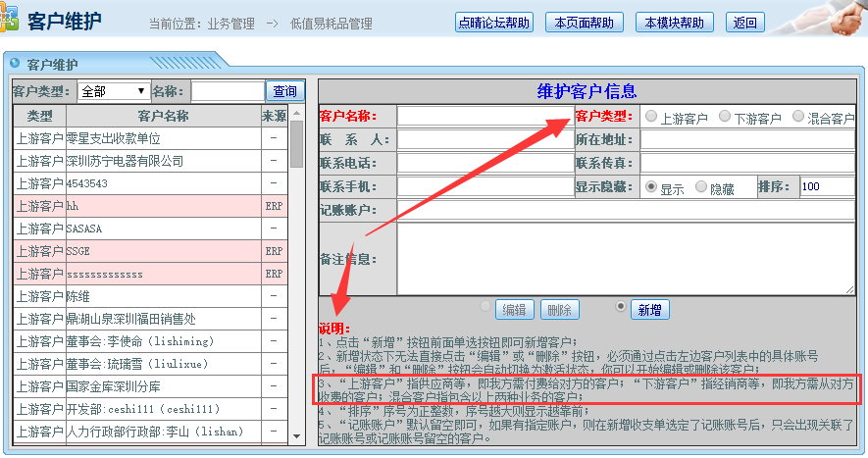Focus the 排序 field showing 100

[x=827, y=187]
